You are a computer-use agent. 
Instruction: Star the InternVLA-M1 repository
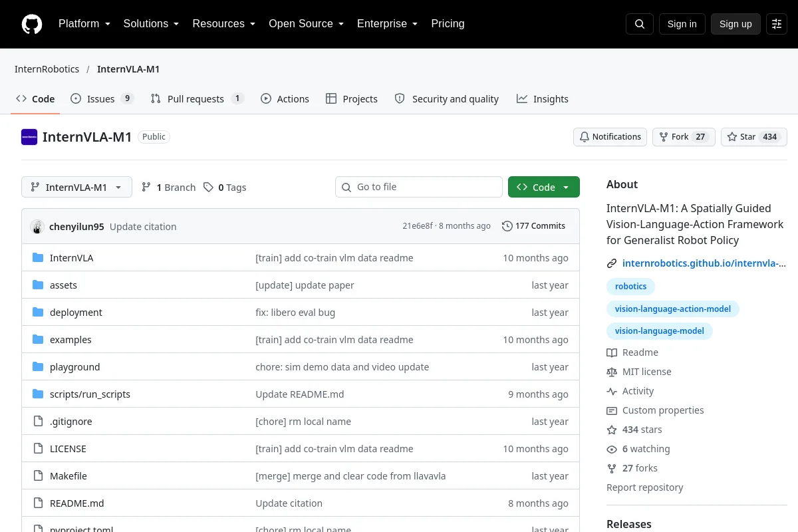coord(754,137)
